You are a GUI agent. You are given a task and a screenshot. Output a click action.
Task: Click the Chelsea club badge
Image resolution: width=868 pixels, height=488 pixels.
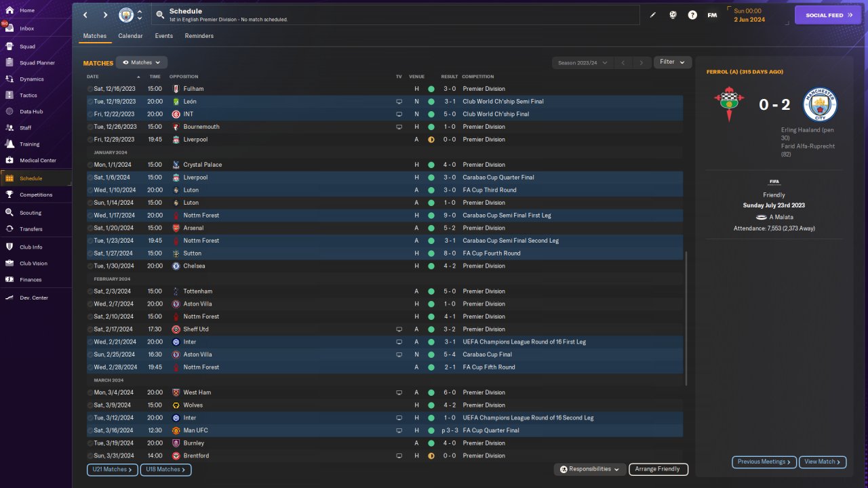tap(176, 266)
